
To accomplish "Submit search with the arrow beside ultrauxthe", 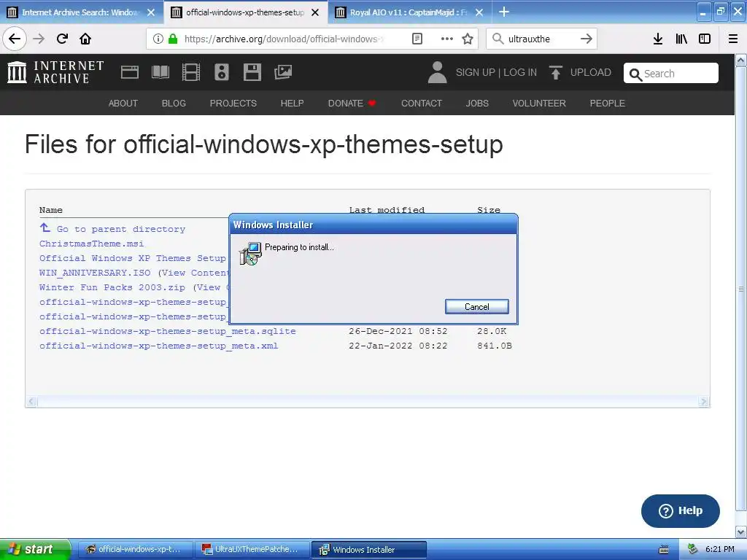I will [x=587, y=39].
